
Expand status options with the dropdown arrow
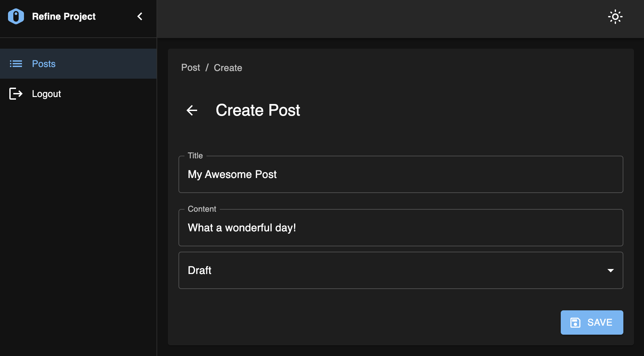point(611,270)
